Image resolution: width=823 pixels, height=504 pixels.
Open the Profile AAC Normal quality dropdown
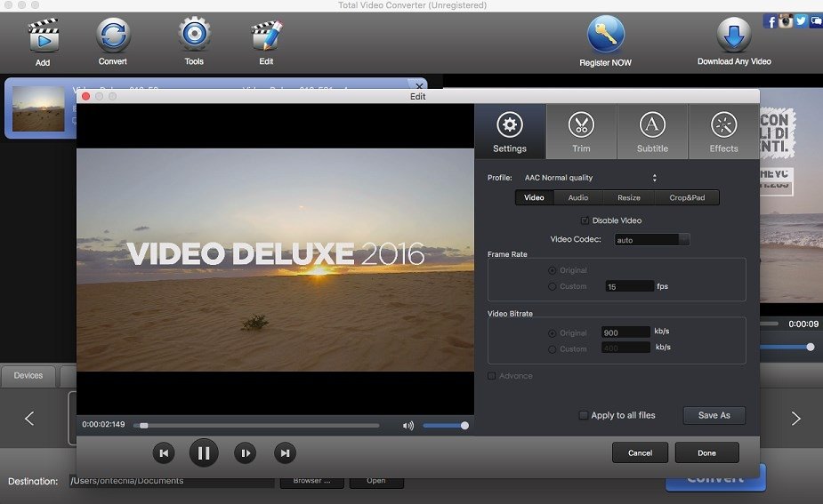591,178
